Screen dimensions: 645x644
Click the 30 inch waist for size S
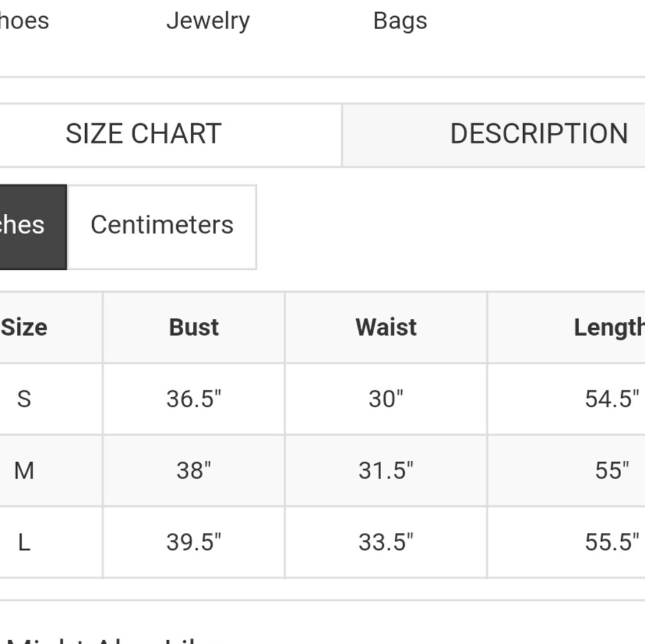pyautogui.click(x=385, y=398)
